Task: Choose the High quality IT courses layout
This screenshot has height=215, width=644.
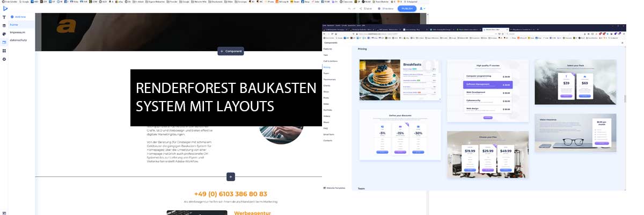Action: point(487,90)
